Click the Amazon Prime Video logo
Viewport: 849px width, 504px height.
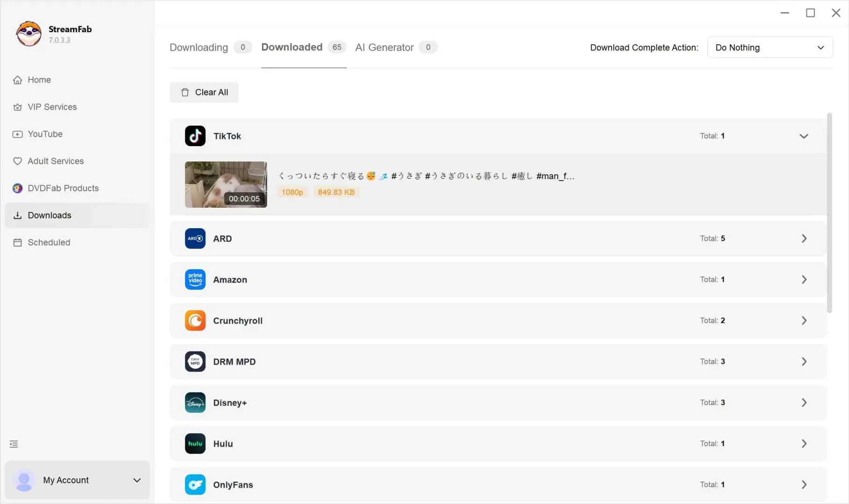point(195,280)
